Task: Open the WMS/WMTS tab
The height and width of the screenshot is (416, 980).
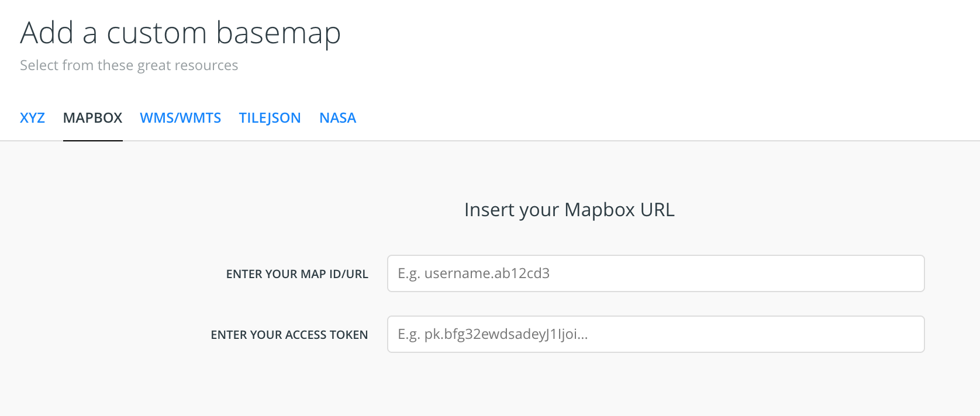Action: tap(181, 118)
